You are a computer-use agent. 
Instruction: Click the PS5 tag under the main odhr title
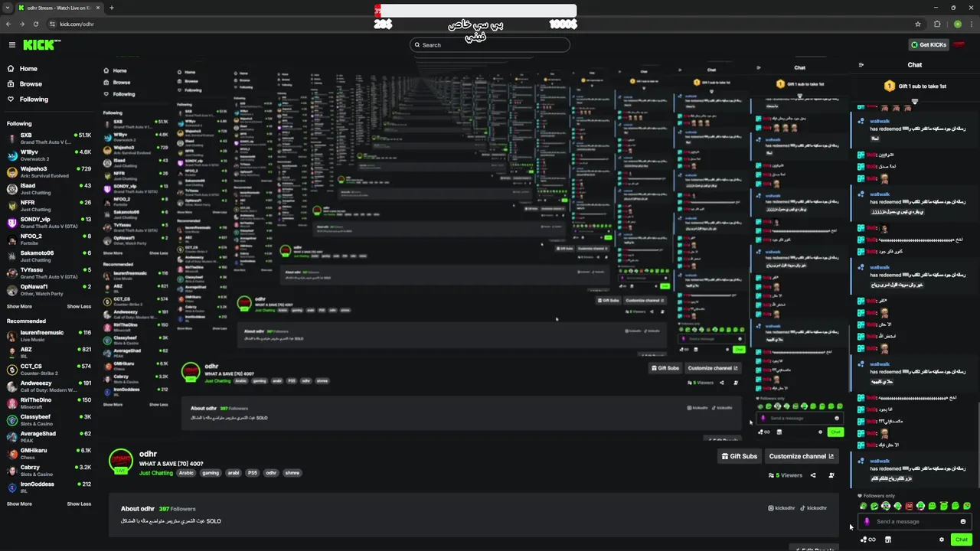tap(253, 473)
